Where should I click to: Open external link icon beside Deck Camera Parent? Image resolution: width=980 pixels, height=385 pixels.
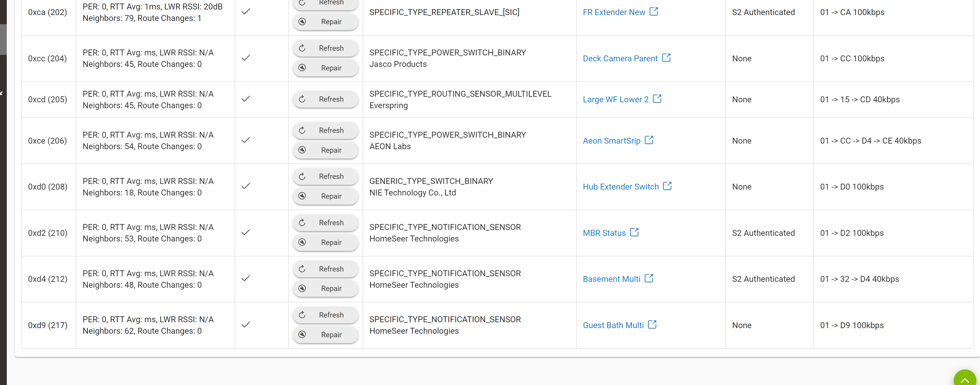(666, 58)
